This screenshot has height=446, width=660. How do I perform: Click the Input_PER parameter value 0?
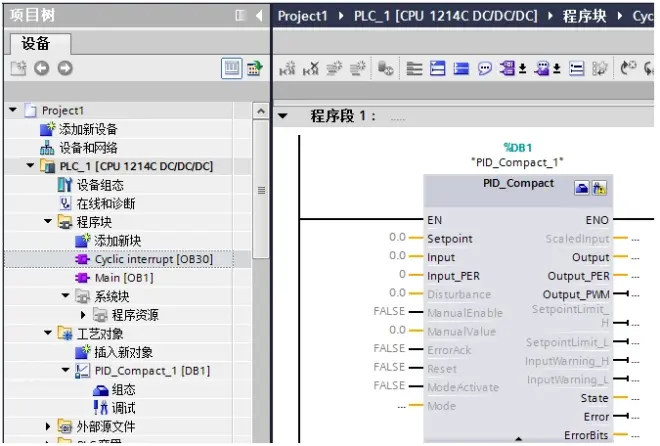(x=402, y=274)
